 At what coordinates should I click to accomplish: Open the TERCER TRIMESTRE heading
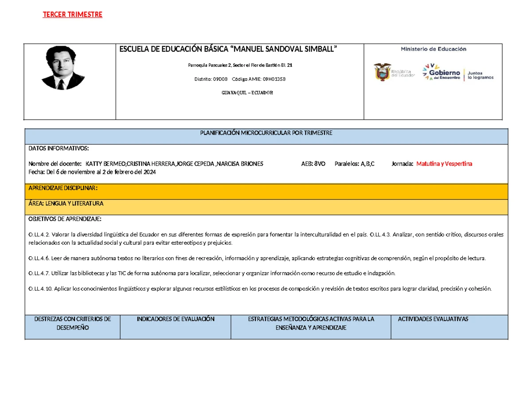tap(72, 15)
